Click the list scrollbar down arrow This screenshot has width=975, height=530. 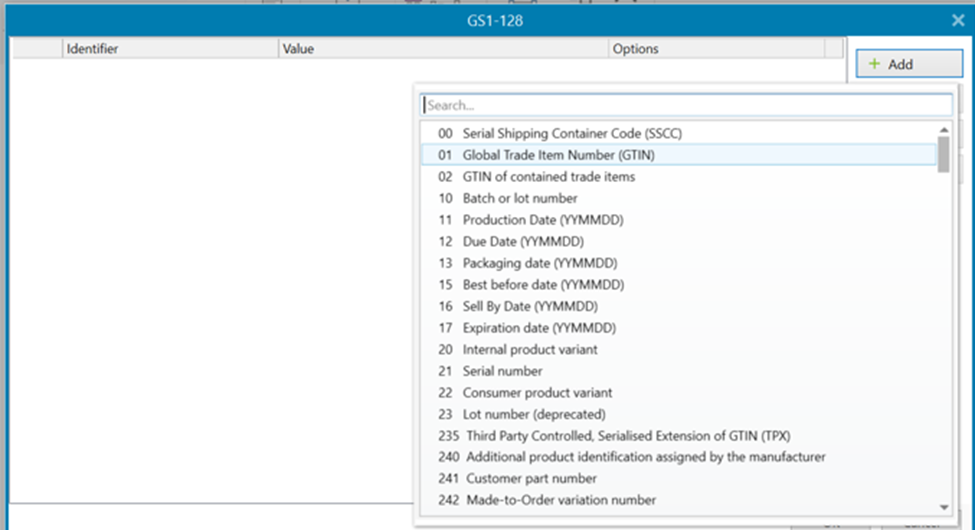944,508
